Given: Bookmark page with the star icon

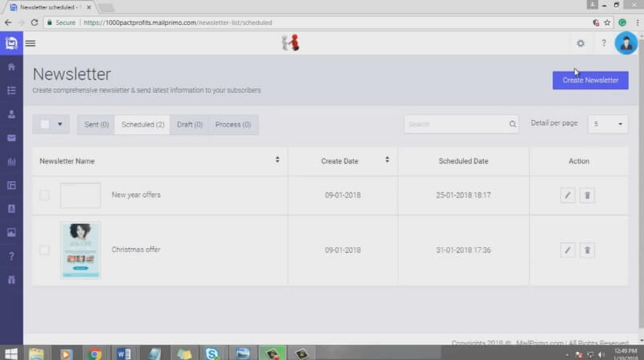Looking at the screenshot, I should pos(607,23).
